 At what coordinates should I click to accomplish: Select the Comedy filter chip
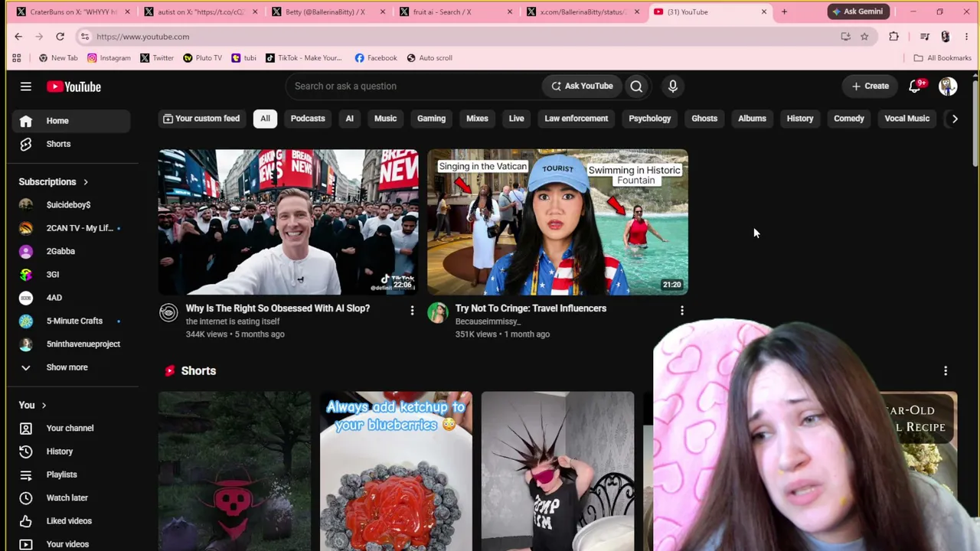849,119
